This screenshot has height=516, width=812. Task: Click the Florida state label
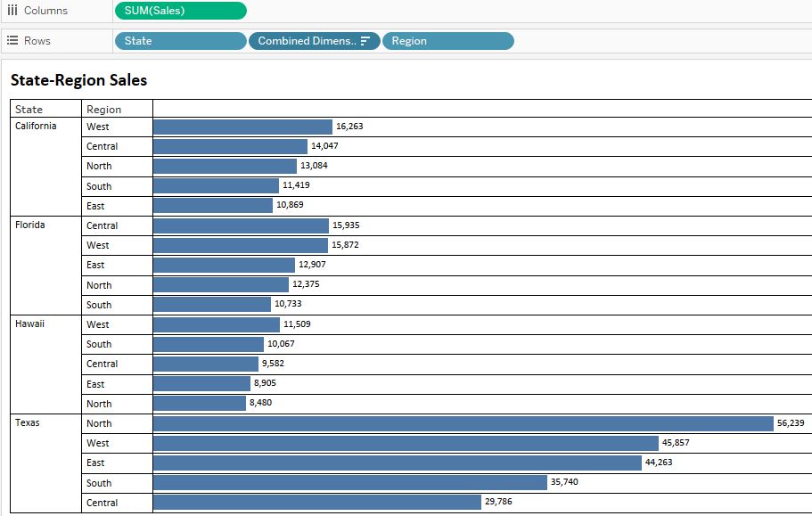[29, 225]
